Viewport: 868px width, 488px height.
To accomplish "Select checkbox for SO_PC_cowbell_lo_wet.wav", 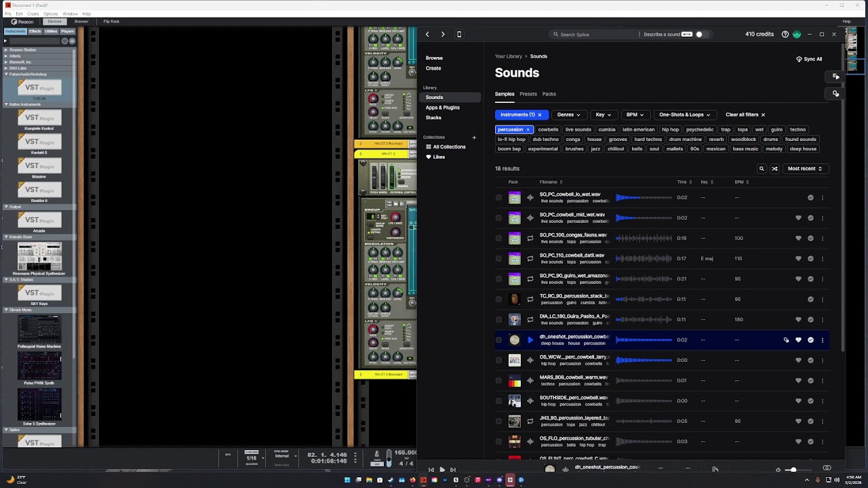I will click(498, 198).
